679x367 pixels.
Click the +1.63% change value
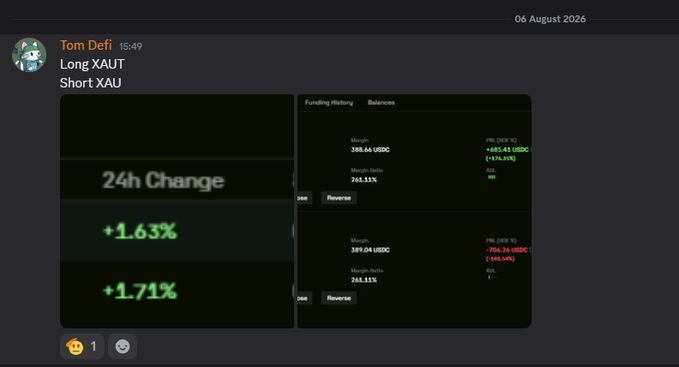[x=140, y=231]
